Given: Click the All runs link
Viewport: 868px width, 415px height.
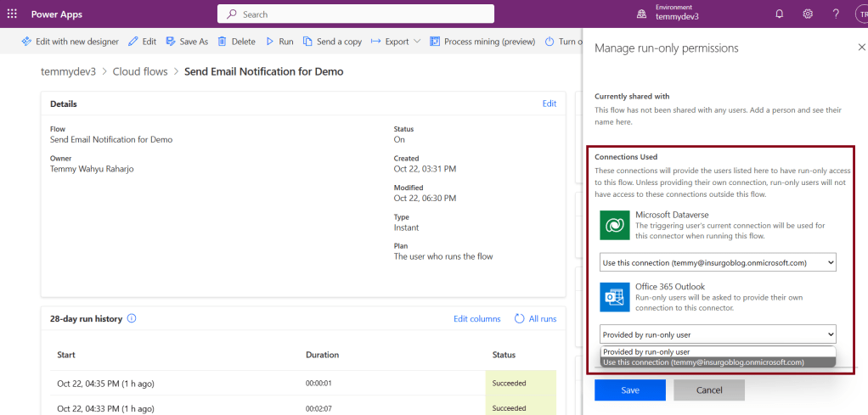Looking at the screenshot, I should click(x=535, y=319).
